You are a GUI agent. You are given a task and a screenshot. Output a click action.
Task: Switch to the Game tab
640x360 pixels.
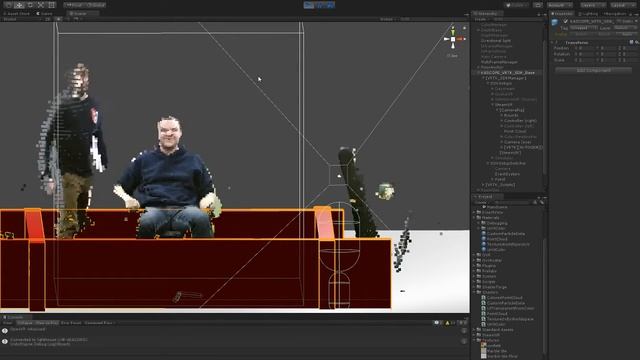[44, 13]
